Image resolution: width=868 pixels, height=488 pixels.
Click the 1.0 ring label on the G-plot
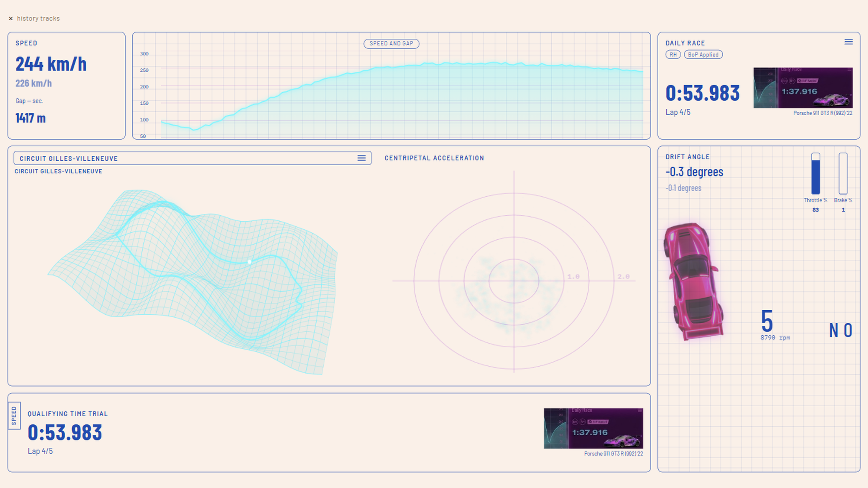(x=573, y=276)
